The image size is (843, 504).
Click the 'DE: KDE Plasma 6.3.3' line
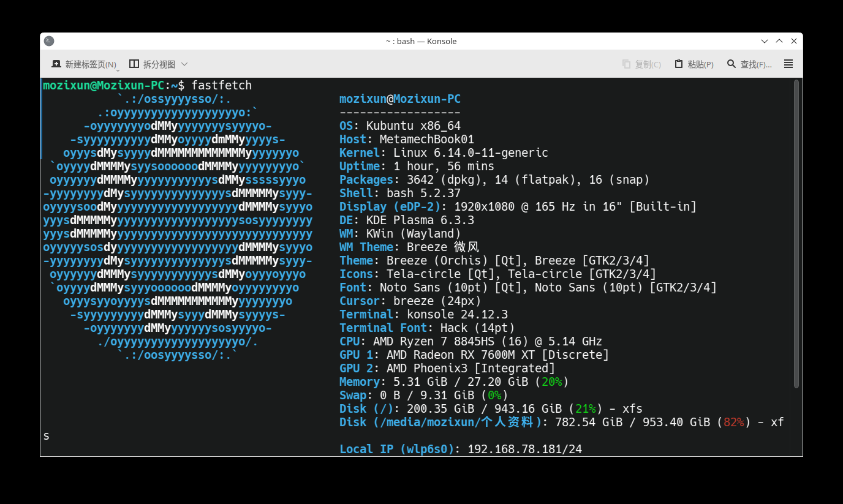tap(407, 220)
